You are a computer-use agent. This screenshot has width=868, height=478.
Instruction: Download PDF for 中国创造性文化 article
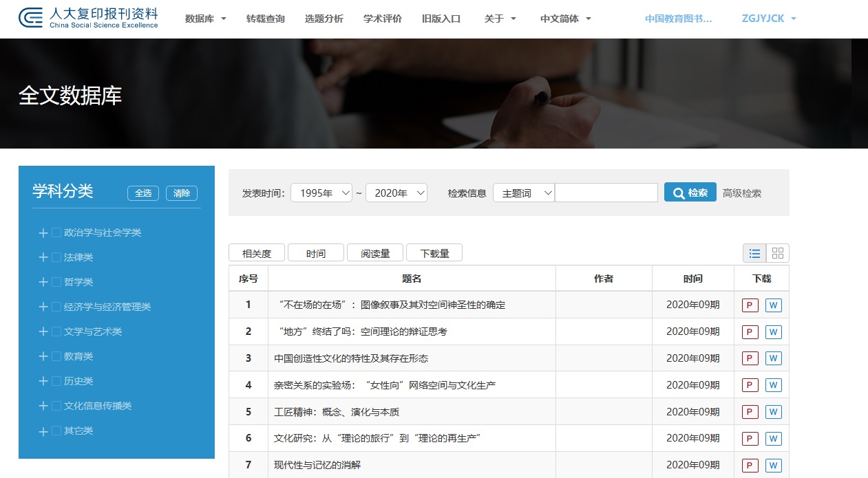[x=750, y=359]
